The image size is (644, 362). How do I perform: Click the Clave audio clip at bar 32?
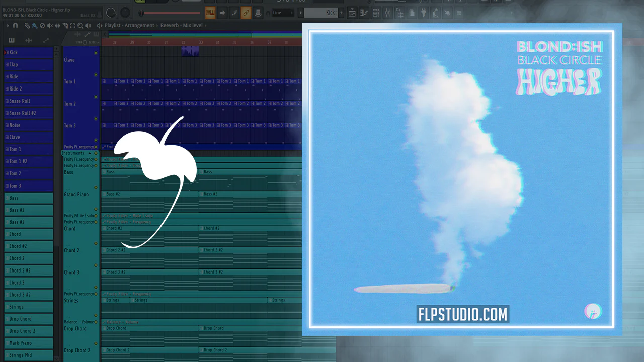[x=190, y=51]
